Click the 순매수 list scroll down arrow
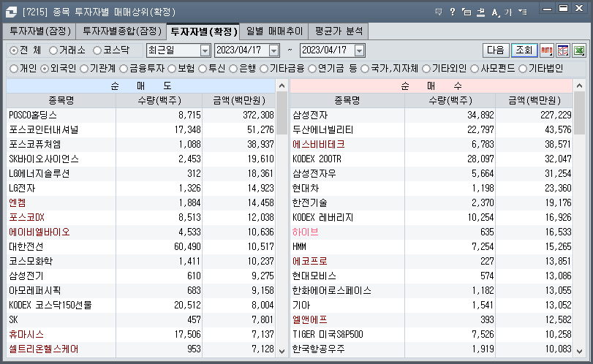The height and width of the screenshot is (364, 593). click(x=579, y=351)
